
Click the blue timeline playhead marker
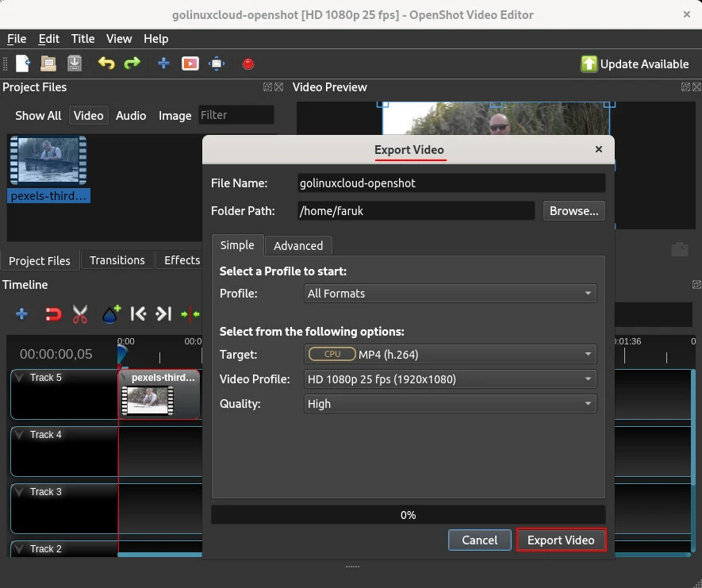click(x=122, y=354)
